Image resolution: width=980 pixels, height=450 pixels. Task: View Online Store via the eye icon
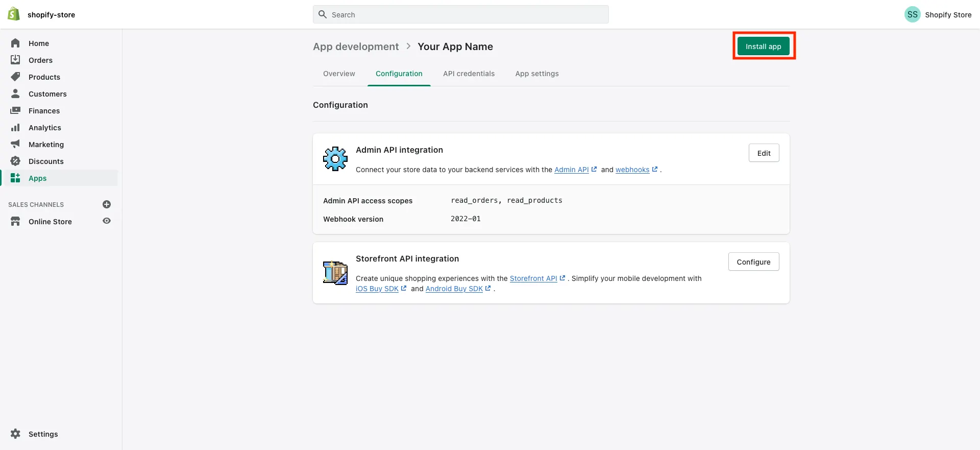[x=107, y=221]
